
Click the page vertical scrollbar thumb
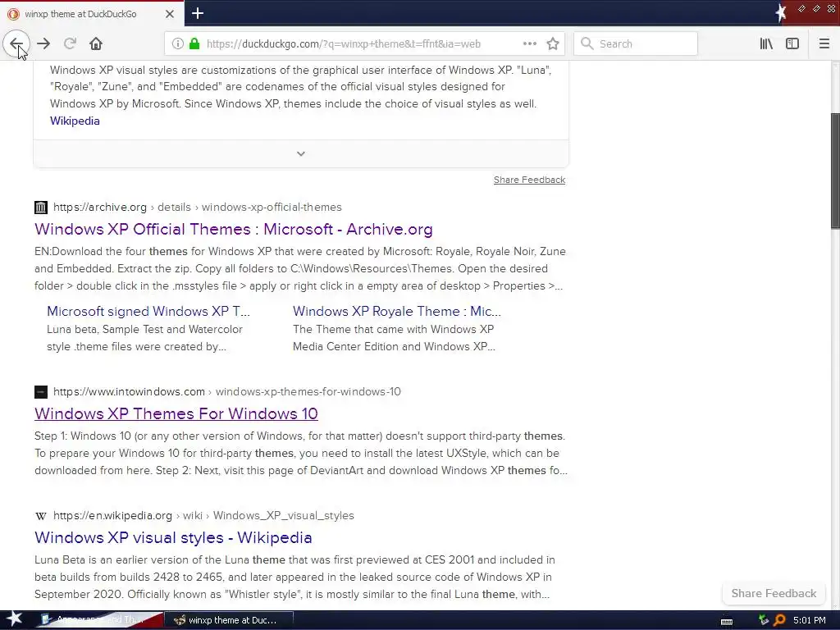[835, 171]
